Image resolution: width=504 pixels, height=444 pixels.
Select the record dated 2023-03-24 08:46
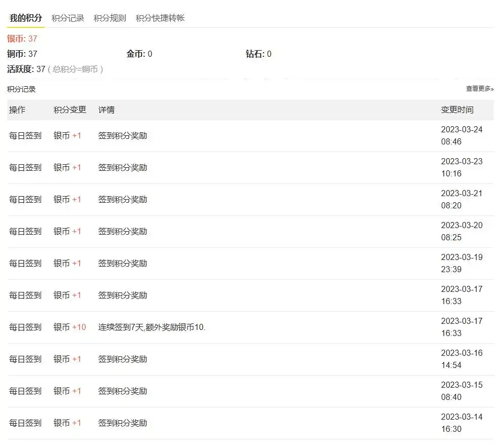[x=461, y=136]
